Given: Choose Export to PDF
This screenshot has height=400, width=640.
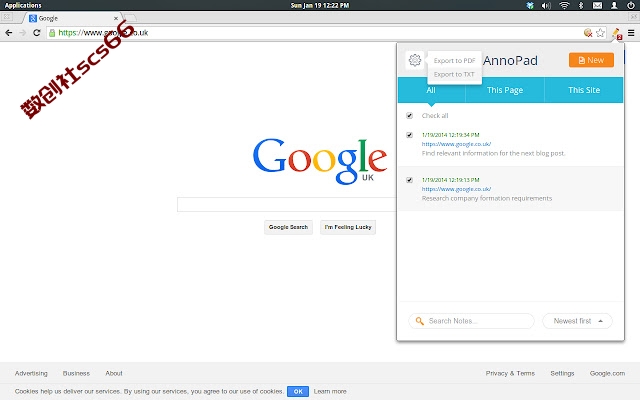Looking at the screenshot, I should pos(454,60).
